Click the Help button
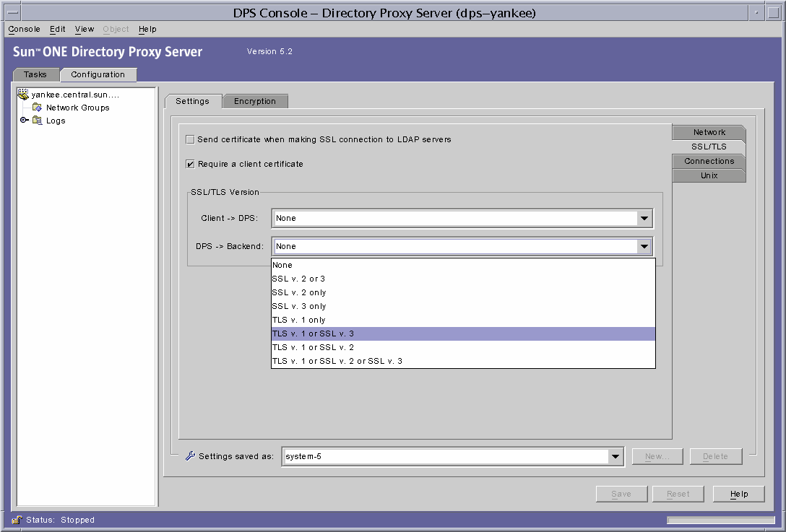Image resolution: width=786 pixels, height=532 pixels. [x=738, y=494]
